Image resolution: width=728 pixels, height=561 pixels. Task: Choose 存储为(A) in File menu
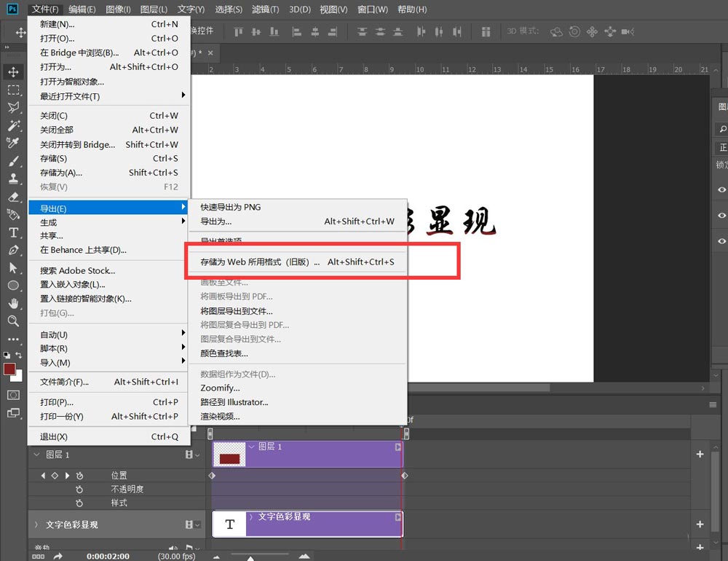pyautogui.click(x=109, y=173)
